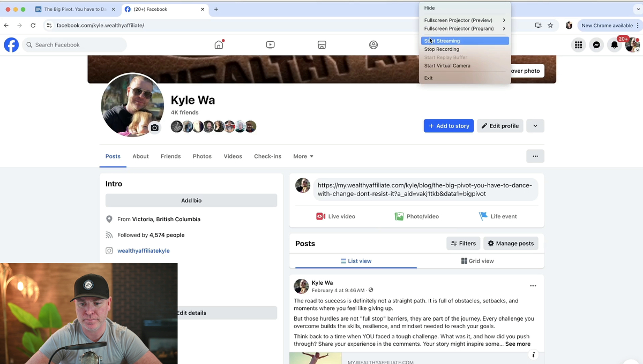Open the posts Filters button

pos(463,244)
